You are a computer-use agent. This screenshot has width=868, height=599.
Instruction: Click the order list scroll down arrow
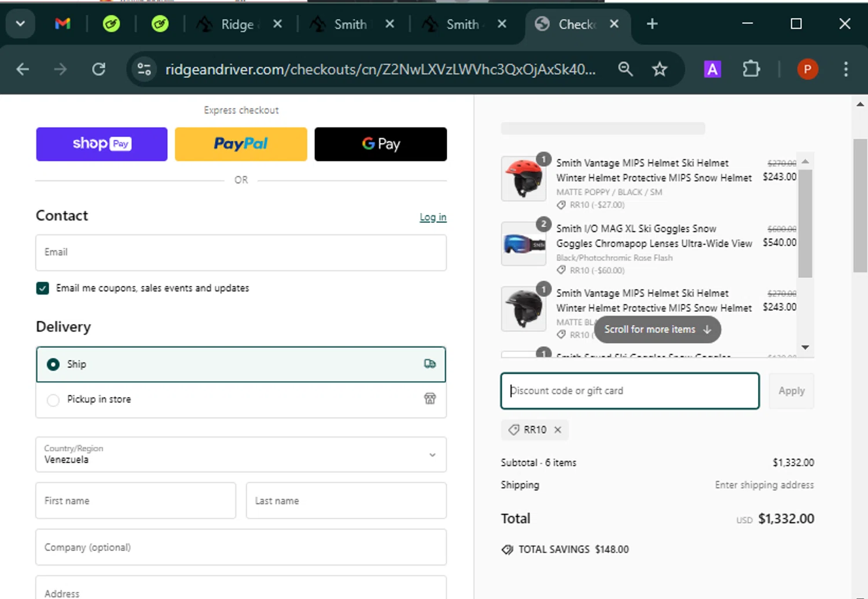click(805, 347)
